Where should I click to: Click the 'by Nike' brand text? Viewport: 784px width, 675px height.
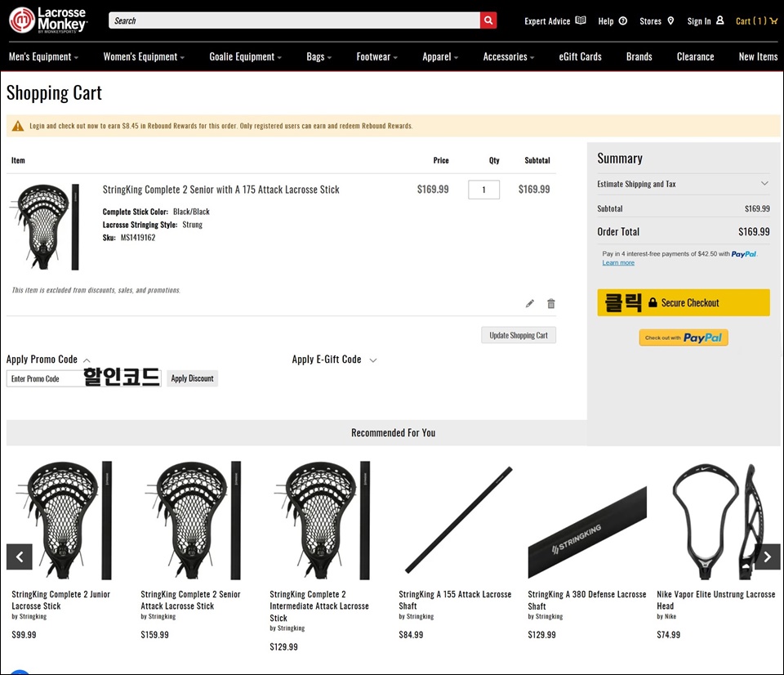pyautogui.click(x=666, y=616)
